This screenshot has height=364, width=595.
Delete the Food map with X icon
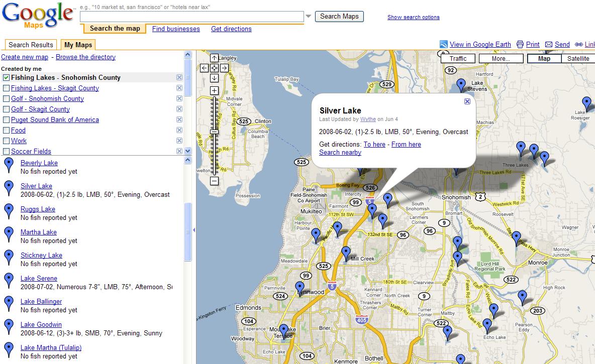179,131
